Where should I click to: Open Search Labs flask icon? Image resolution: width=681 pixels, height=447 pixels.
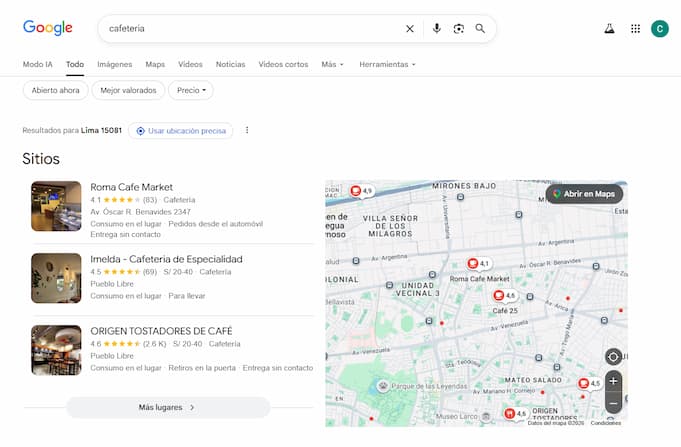click(609, 29)
